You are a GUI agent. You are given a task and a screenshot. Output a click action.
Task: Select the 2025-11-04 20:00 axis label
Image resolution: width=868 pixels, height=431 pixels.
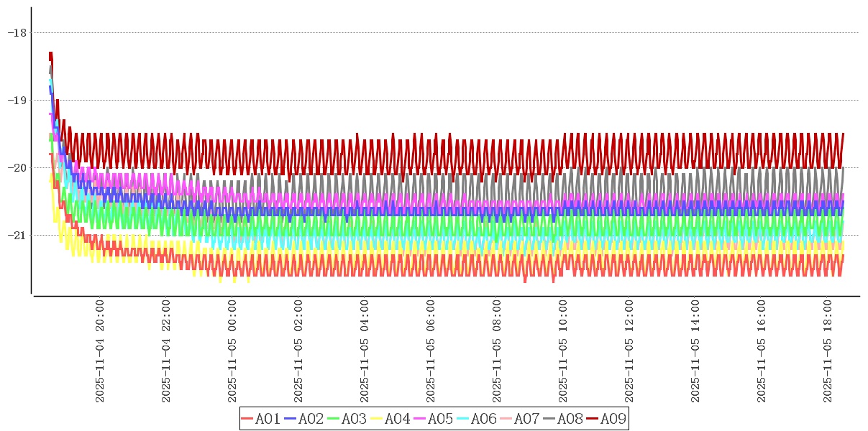pyautogui.click(x=100, y=351)
